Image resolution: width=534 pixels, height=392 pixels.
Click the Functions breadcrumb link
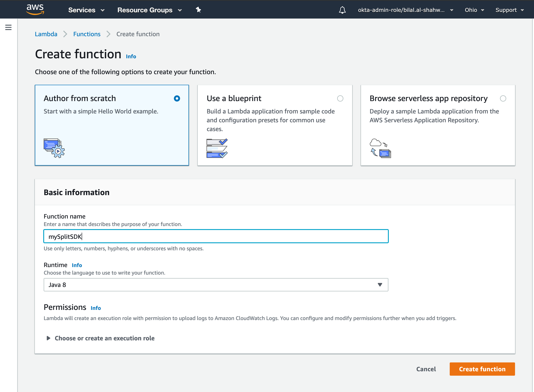pyautogui.click(x=87, y=34)
